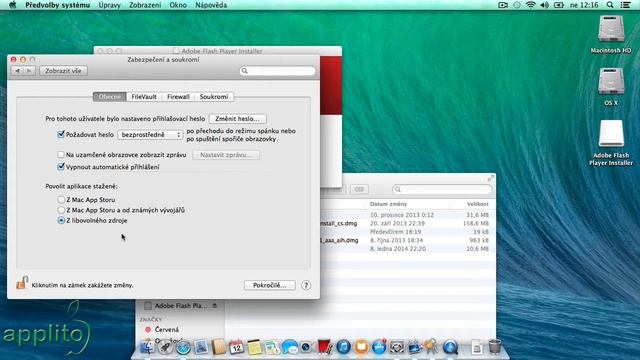The width and height of the screenshot is (640, 360).
Task: Select the Finder row dated 10. prosince 2013
Action: 408,215
